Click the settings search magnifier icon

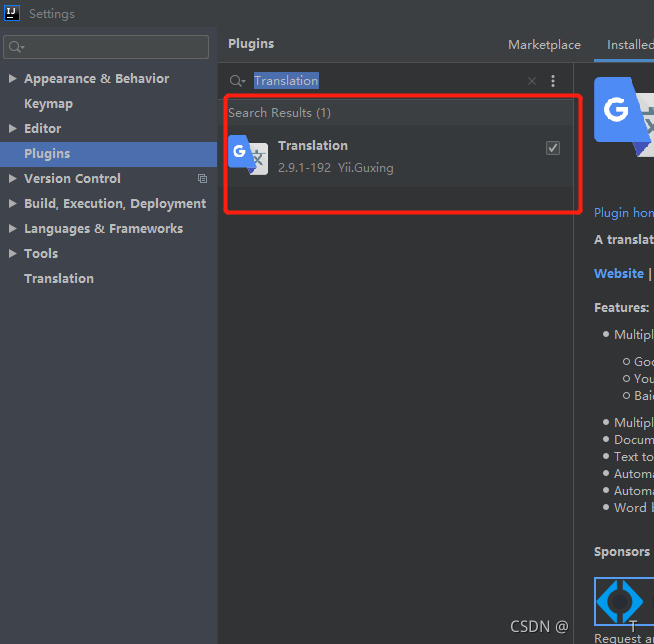click(16, 47)
